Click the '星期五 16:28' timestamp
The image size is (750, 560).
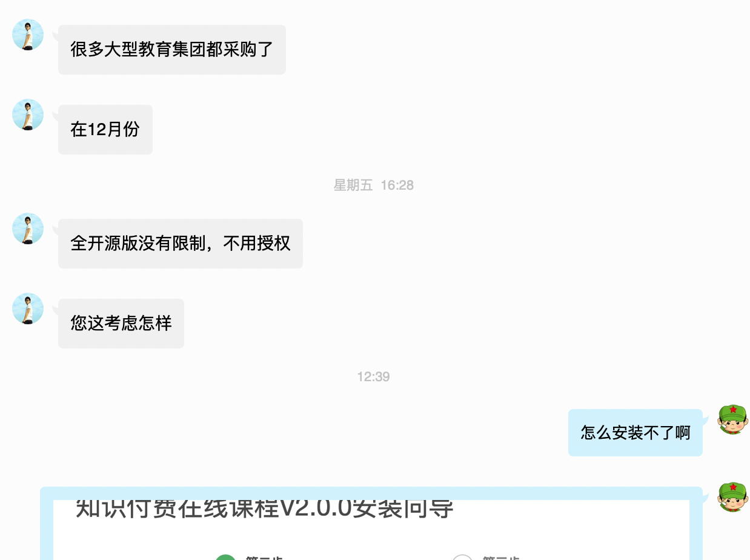[x=374, y=185]
